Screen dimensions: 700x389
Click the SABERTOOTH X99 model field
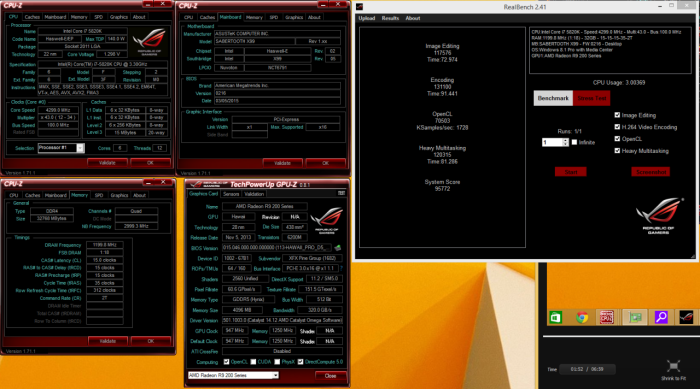pos(254,41)
